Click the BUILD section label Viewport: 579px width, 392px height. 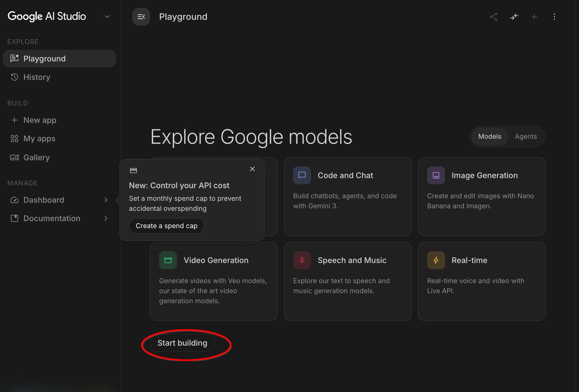[18, 103]
